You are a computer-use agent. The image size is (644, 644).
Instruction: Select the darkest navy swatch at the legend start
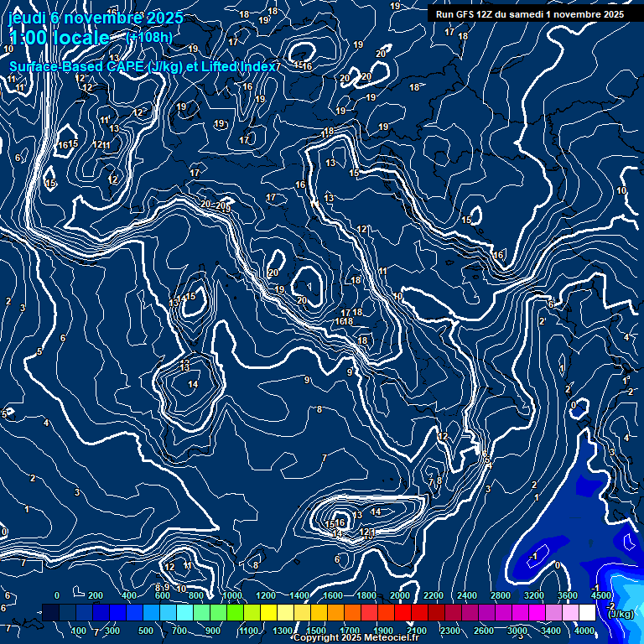(x=51, y=612)
